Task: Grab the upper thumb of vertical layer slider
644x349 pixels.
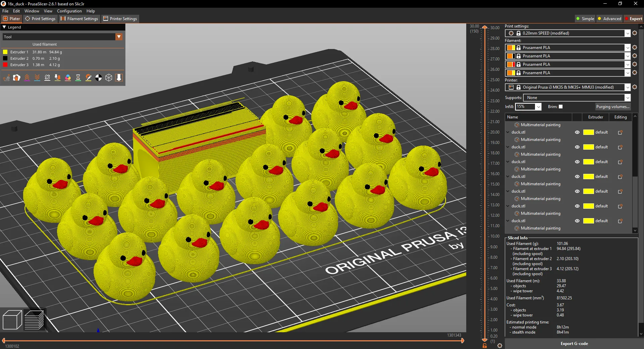Action: pos(485,28)
